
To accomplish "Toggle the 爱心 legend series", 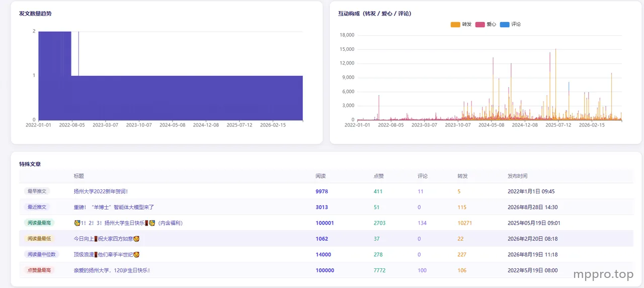I will [486, 24].
